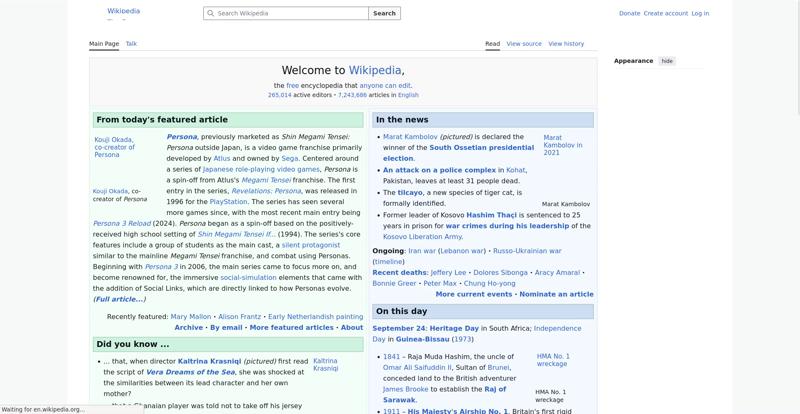Click the Search button
Image resolution: width=800 pixels, height=414 pixels.
point(384,13)
